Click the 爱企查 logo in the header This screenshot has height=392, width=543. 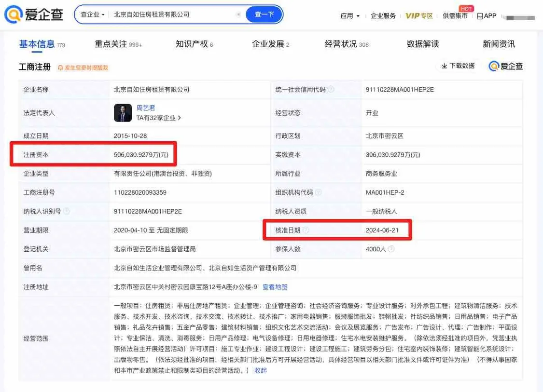[34, 14]
